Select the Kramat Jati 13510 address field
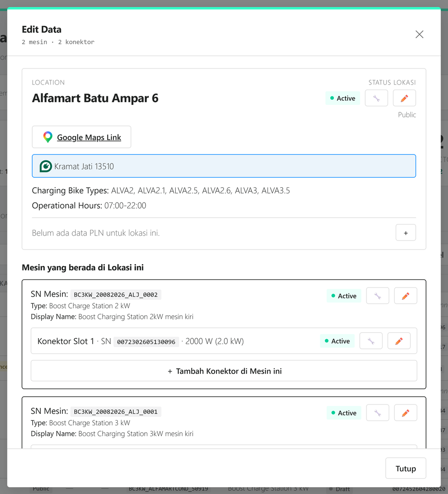 pyautogui.click(x=224, y=166)
